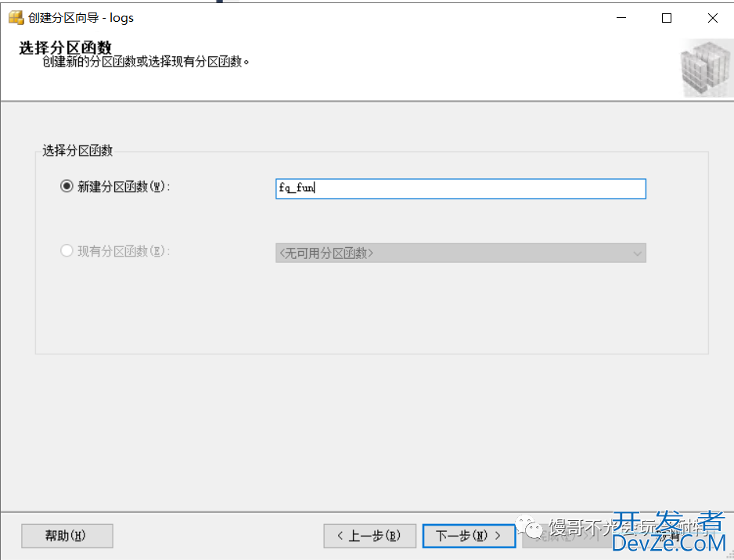
Task: Go back with 上一步(B) button
Action: [370, 536]
